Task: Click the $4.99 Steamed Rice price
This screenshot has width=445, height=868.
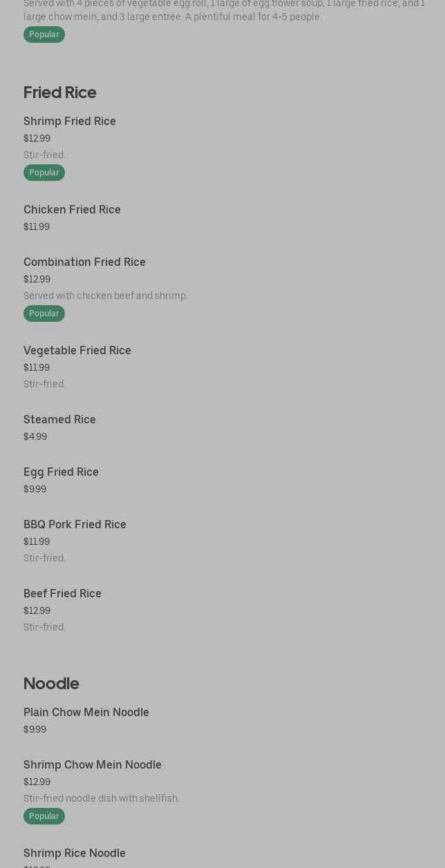Action: pyautogui.click(x=35, y=436)
